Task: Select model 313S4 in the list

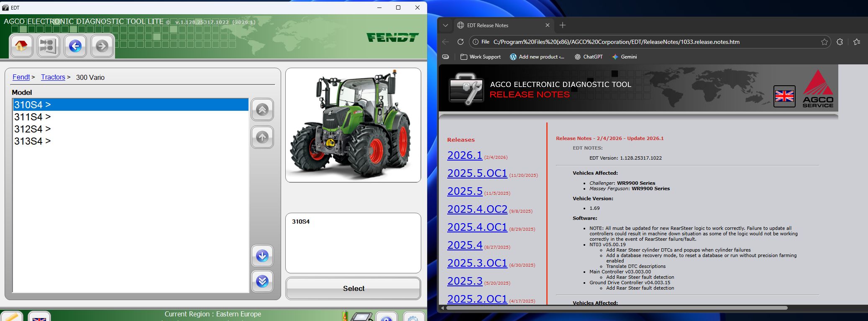Action: 131,141
